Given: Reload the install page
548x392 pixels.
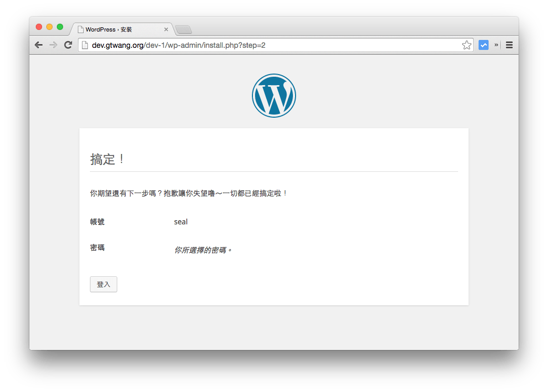Looking at the screenshot, I should [x=68, y=45].
